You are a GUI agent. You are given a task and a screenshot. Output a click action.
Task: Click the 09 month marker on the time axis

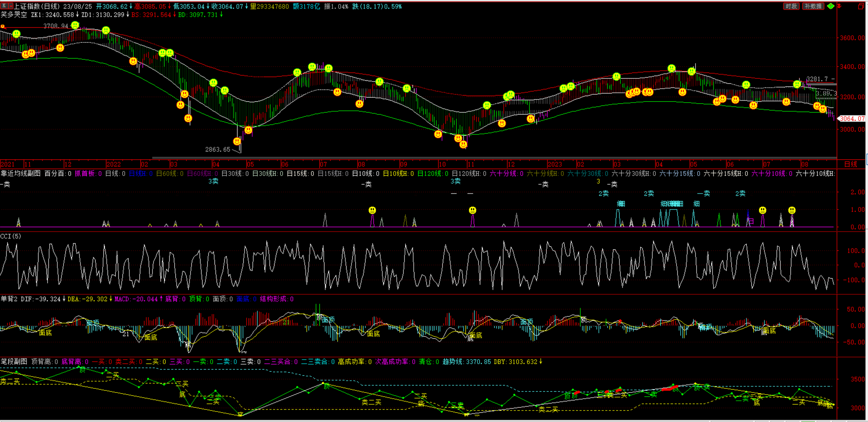click(403, 164)
